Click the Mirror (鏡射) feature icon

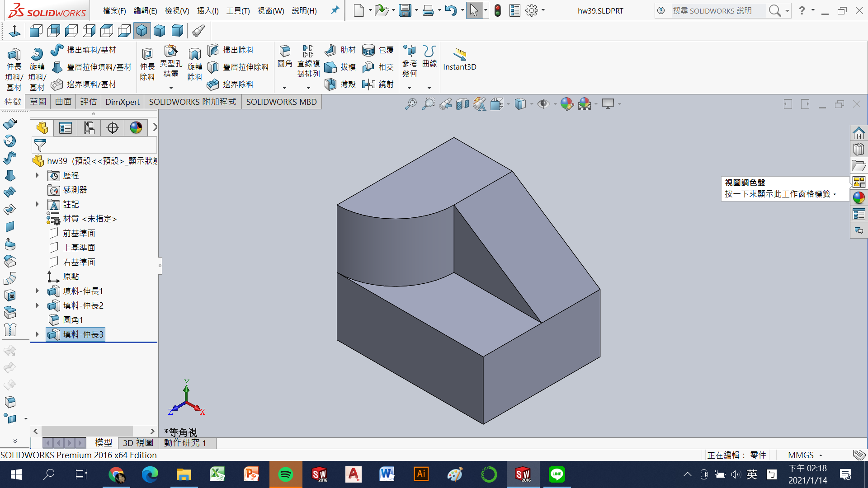pyautogui.click(x=369, y=84)
